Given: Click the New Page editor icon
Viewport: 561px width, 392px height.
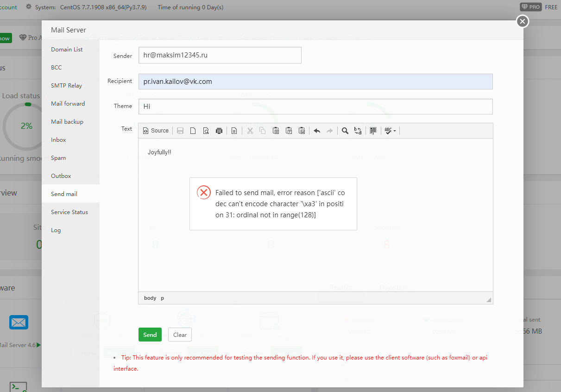Looking at the screenshot, I should click(x=193, y=131).
